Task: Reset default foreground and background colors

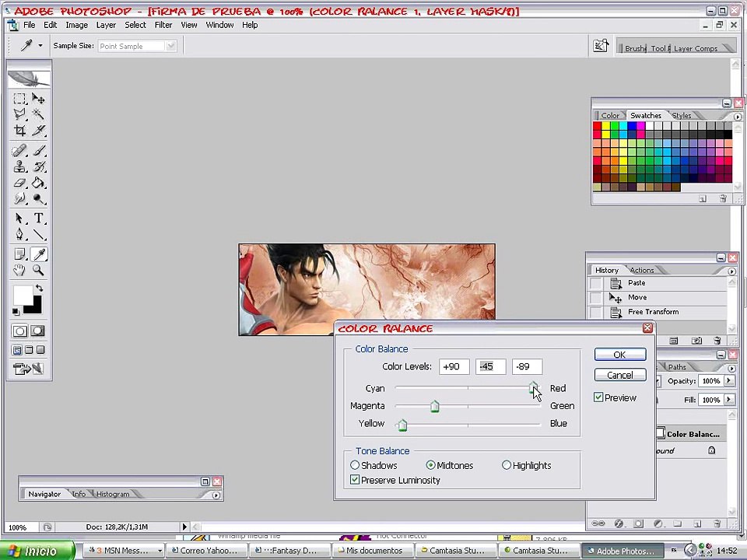Action: (x=16, y=311)
